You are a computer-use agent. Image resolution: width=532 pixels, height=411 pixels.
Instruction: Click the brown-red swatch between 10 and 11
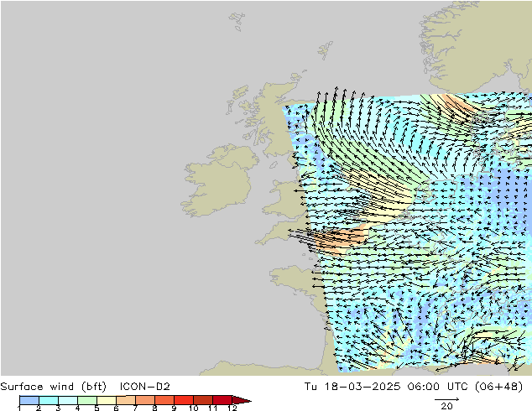(x=203, y=400)
